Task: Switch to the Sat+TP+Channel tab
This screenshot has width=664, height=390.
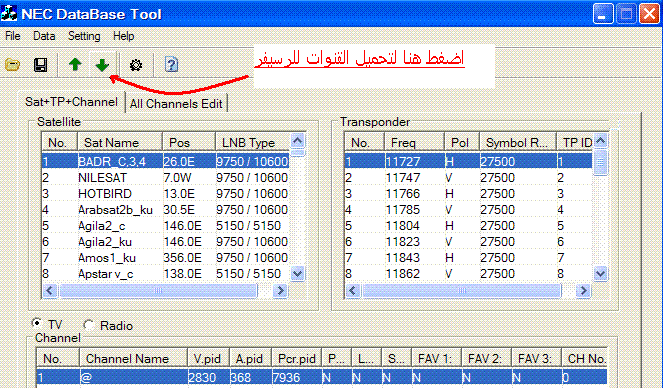Action: tap(71, 102)
